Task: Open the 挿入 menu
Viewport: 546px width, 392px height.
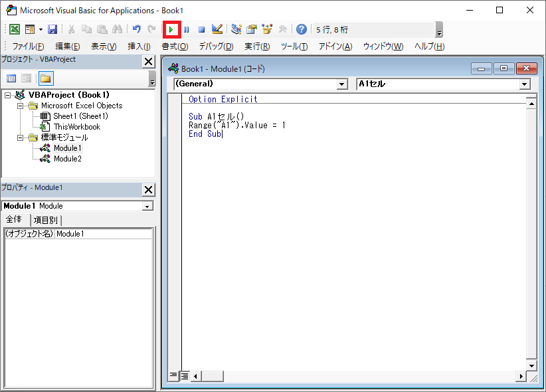Action: pyautogui.click(x=139, y=47)
